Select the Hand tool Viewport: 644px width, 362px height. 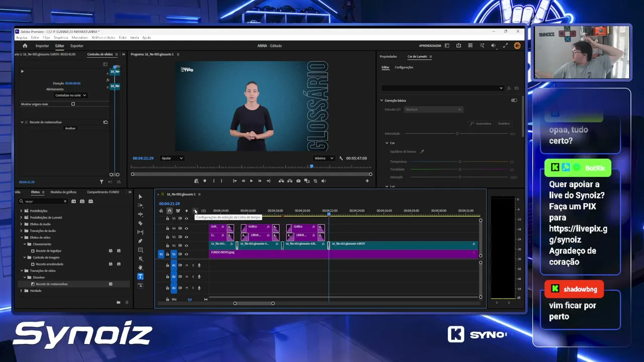tap(140, 267)
